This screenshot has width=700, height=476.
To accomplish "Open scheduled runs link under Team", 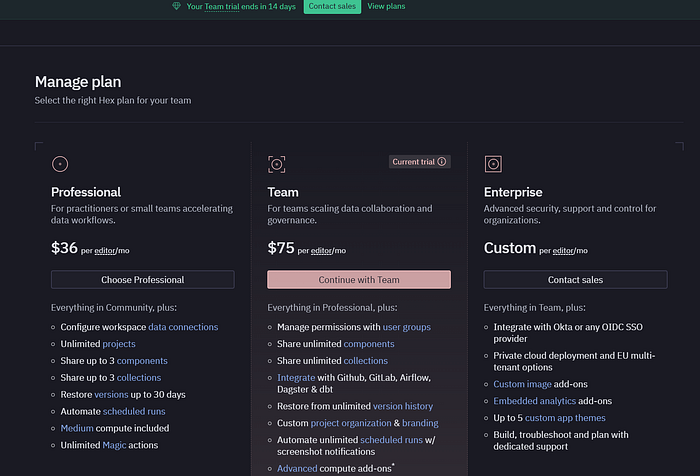I will coord(391,440).
